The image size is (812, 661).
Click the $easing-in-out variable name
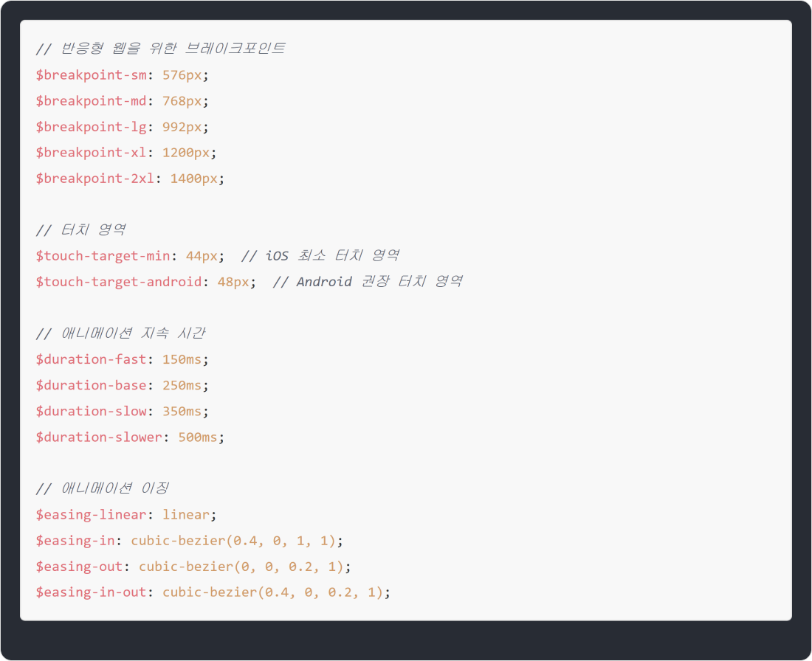tap(91, 592)
